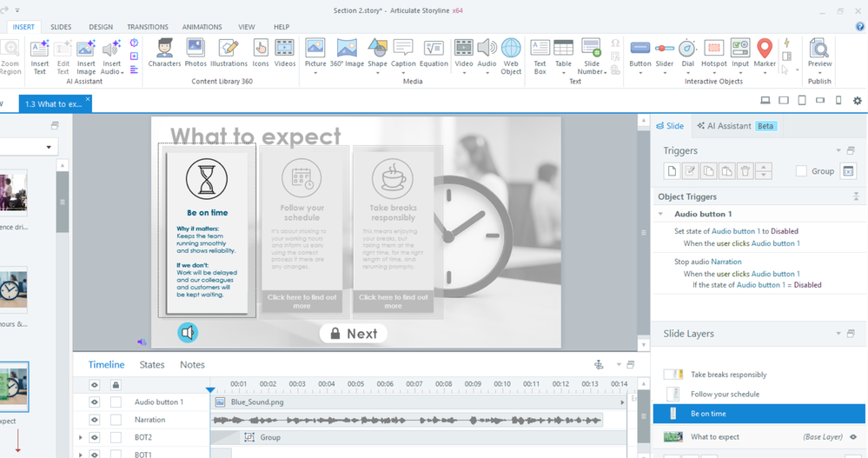Toggle visibility of Audio button 1 row
Viewport: 868px width, 458px height.
[95, 402]
